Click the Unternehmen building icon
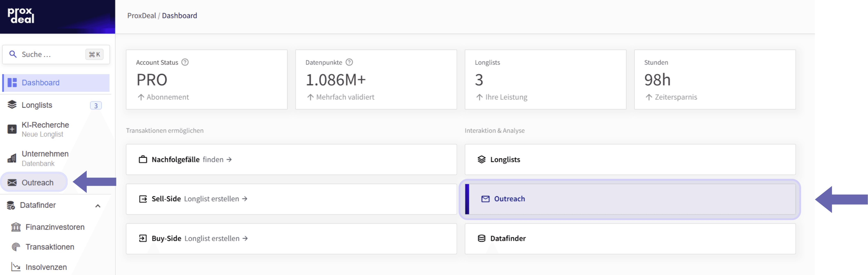 click(12, 158)
